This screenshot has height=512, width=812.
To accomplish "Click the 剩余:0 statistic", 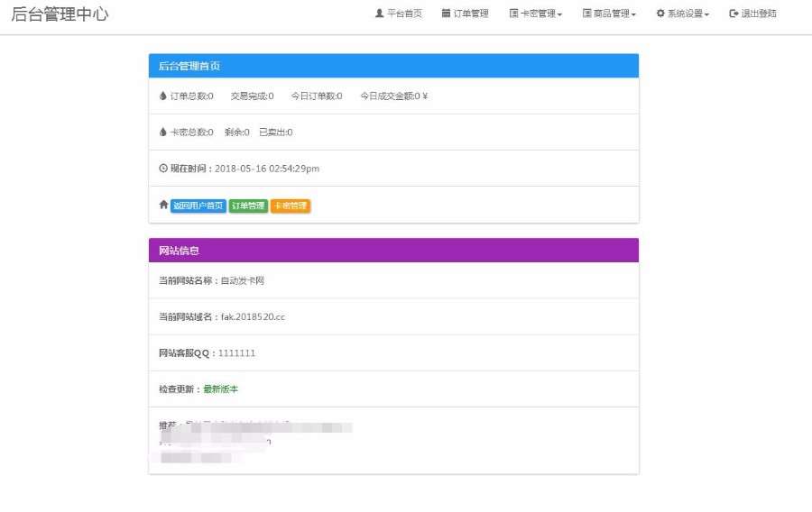I will (237, 132).
